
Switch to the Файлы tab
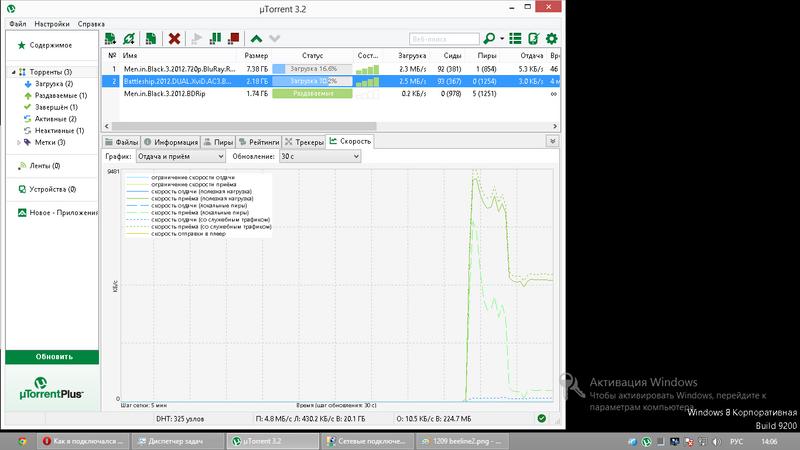pos(121,142)
